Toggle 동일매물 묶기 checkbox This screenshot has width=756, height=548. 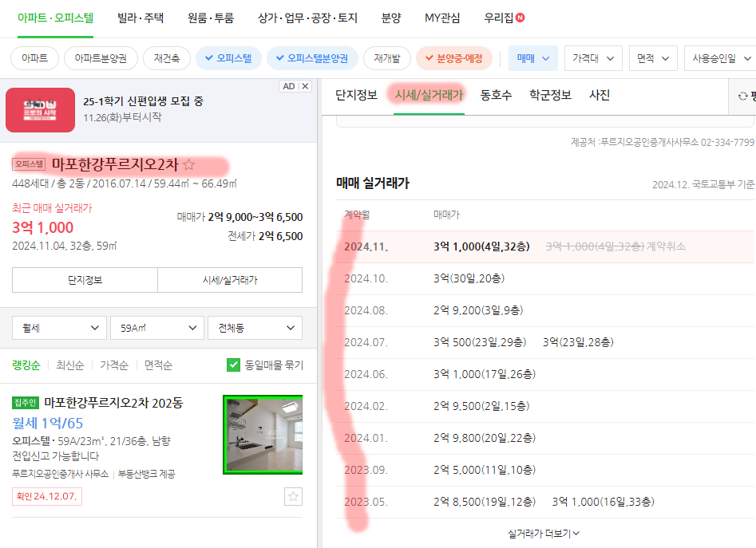click(x=233, y=365)
